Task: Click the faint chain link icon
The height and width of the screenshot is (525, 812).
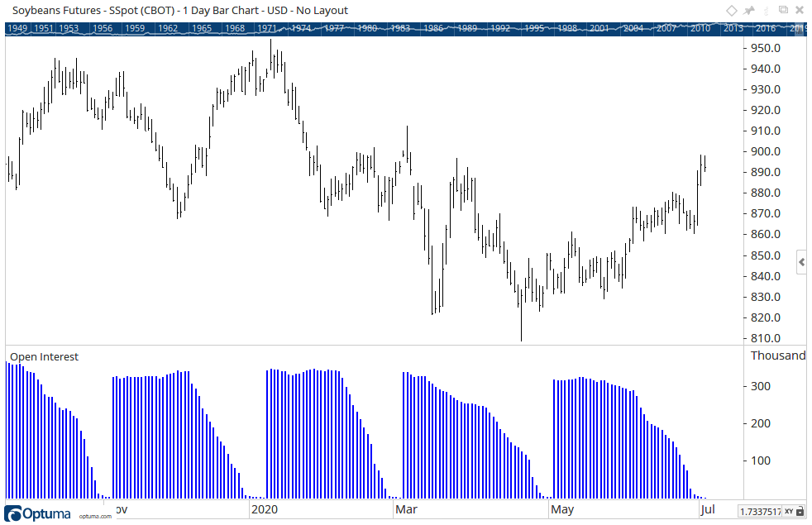Action: (x=767, y=11)
